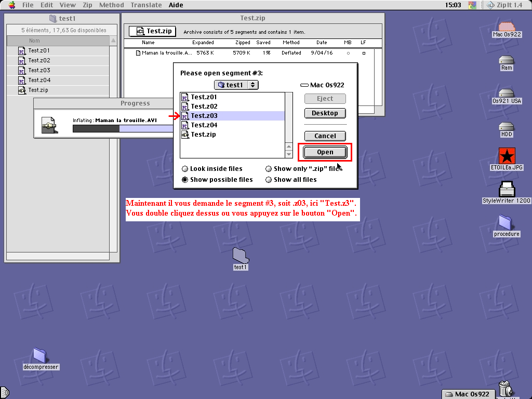This screenshot has width=532, height=399.
Task: Enable Look inside files option
Action: (185, 169)
